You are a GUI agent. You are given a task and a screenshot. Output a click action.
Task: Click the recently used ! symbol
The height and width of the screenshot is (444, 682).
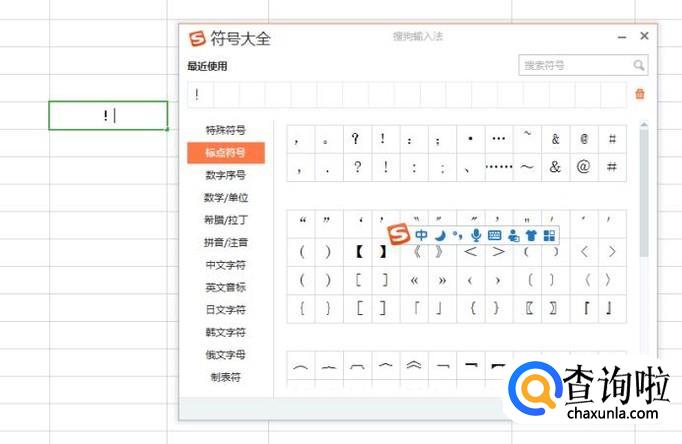point(198,94)
